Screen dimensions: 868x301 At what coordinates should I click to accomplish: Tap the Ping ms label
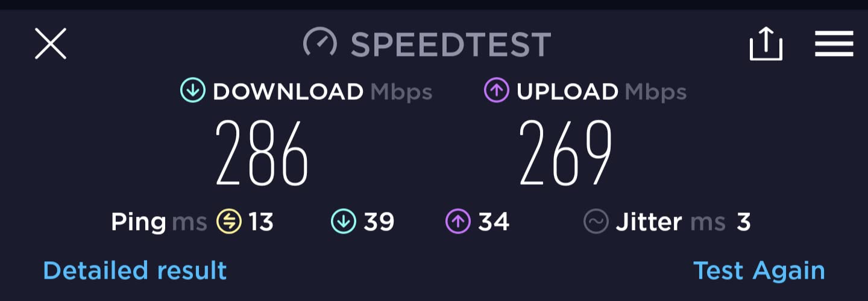pyautogui.click(x=159, y=223)
